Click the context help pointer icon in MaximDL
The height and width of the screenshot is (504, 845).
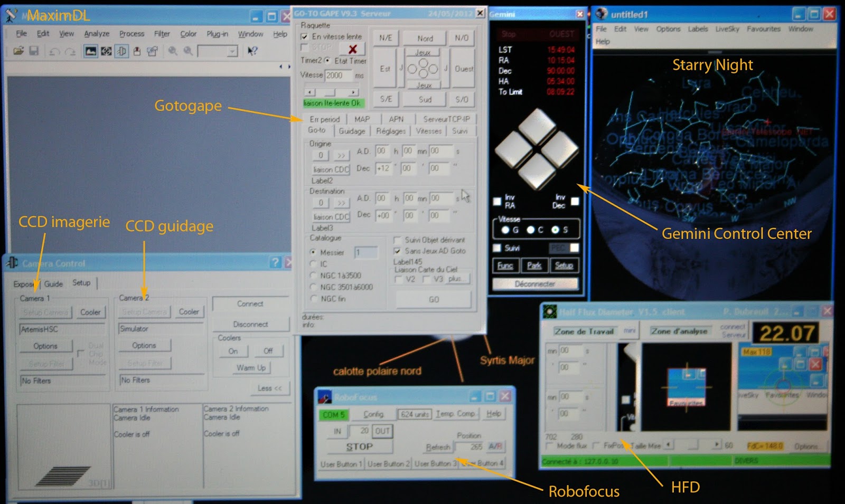pos(252,51)
